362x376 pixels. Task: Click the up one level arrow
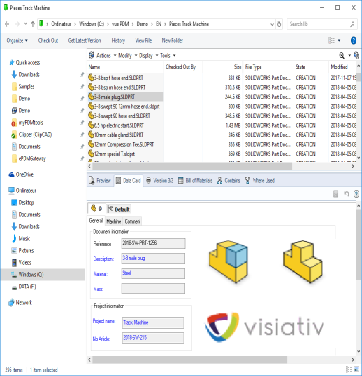(33, 24)
